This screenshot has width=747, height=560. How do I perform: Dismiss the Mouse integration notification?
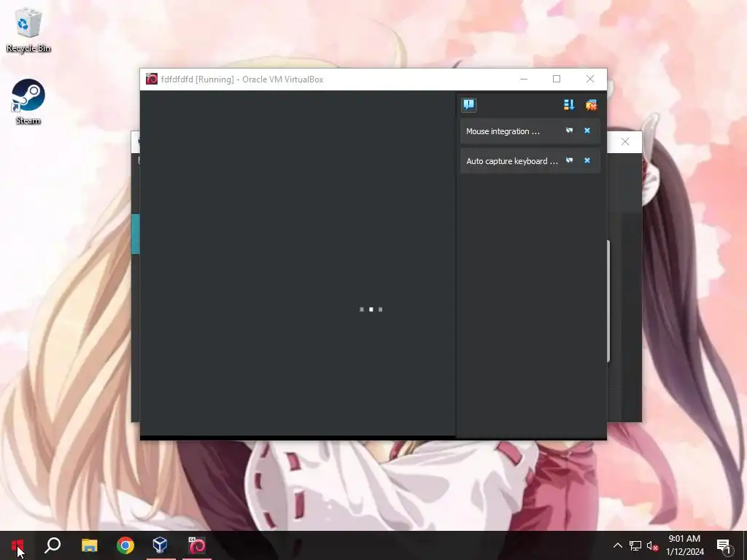click(587, 131)
